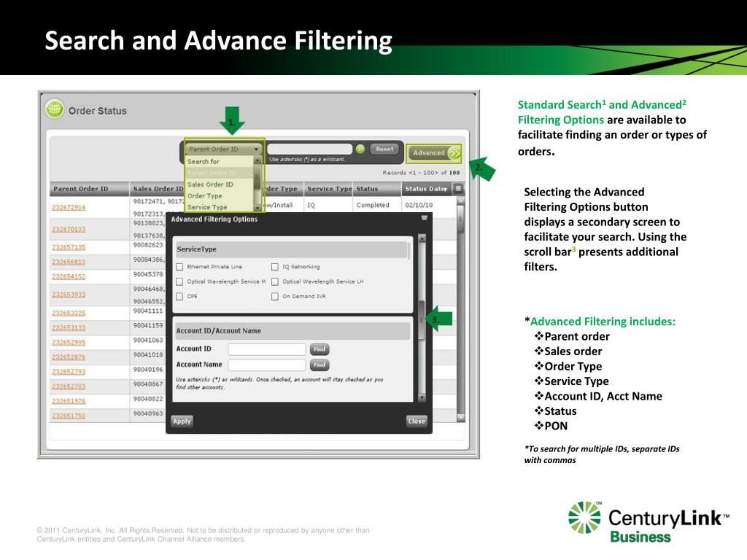Open parent order 232653933
The width and height of the screenshot is (747, 560).
[x=69, y=295]
